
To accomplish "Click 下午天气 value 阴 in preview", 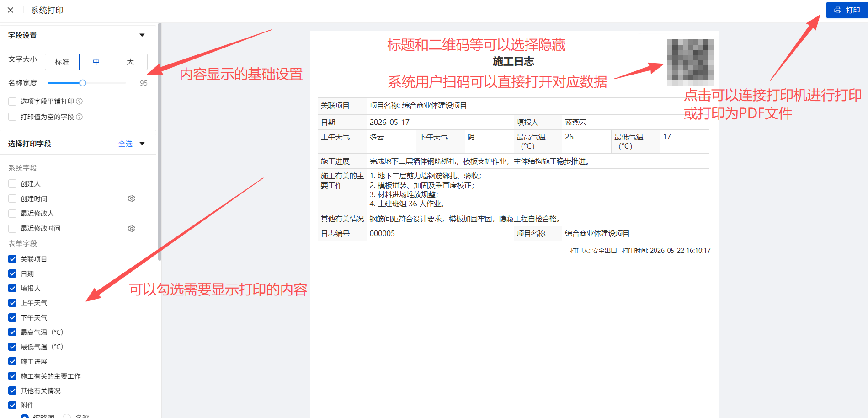I will [x=471, y=137].
